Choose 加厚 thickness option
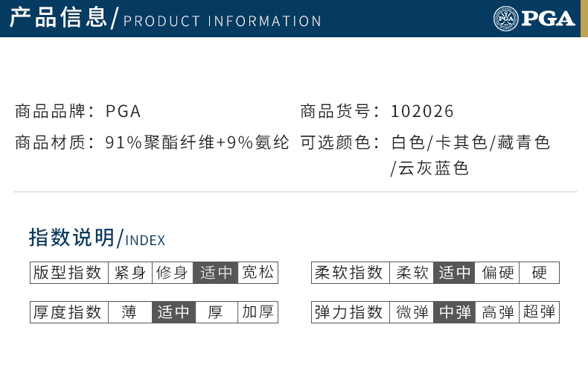Viewport: 588px width, 383px height. pyautogui.click(x=258, y=312)
